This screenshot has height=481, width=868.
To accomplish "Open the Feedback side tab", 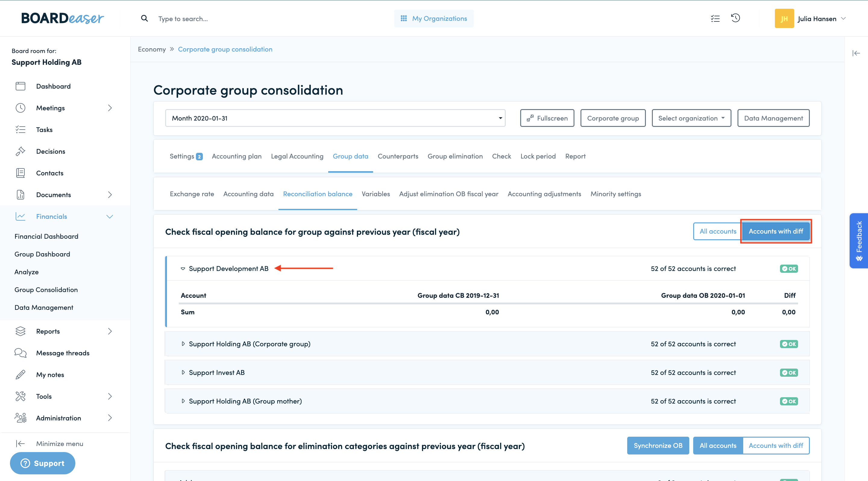I will [859, 241].
